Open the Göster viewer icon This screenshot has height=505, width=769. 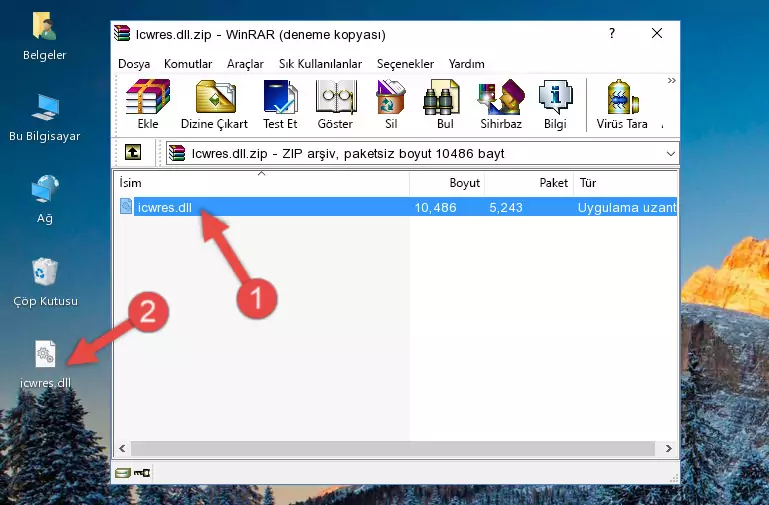click(335, 104)
